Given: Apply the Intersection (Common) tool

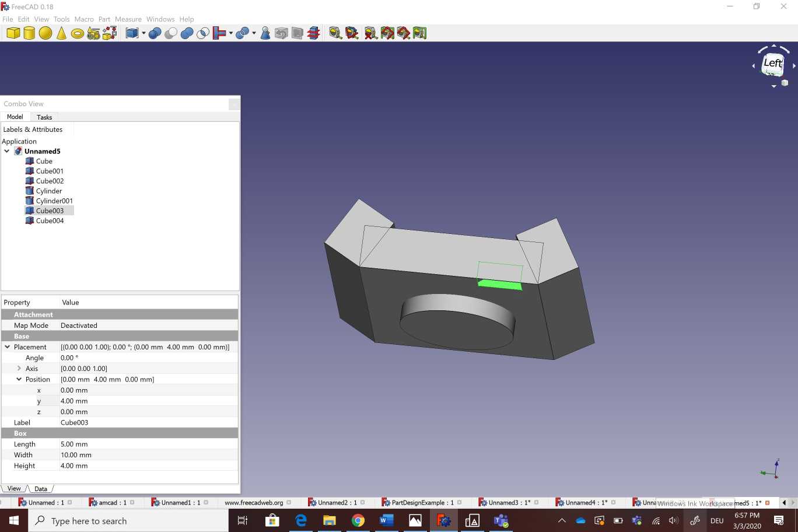Looking at the screenshot, I should click(203, 33).
